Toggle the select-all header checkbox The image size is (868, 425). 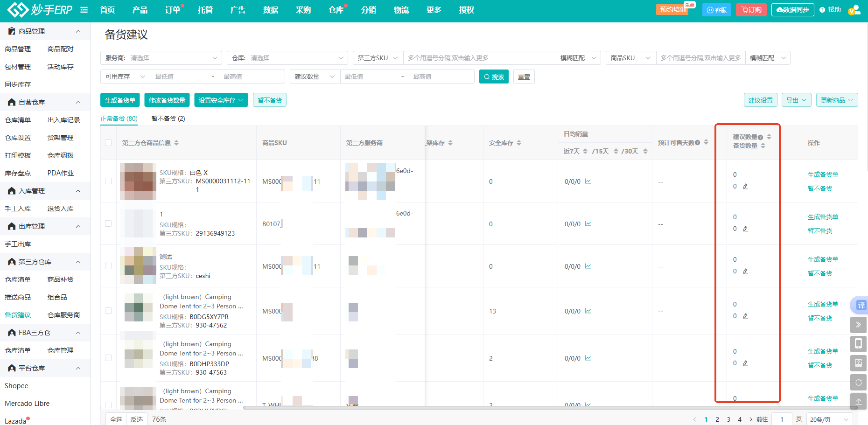(108, 143)
